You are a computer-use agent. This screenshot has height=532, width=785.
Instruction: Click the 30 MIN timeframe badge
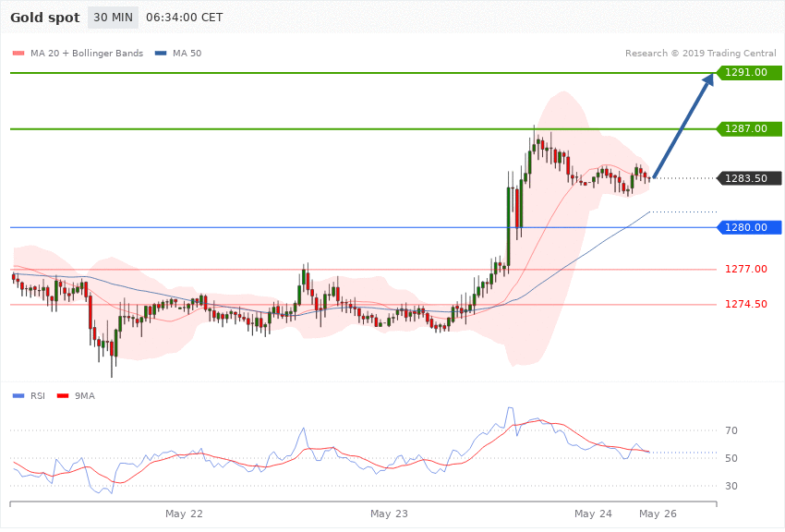pos(114,18)
